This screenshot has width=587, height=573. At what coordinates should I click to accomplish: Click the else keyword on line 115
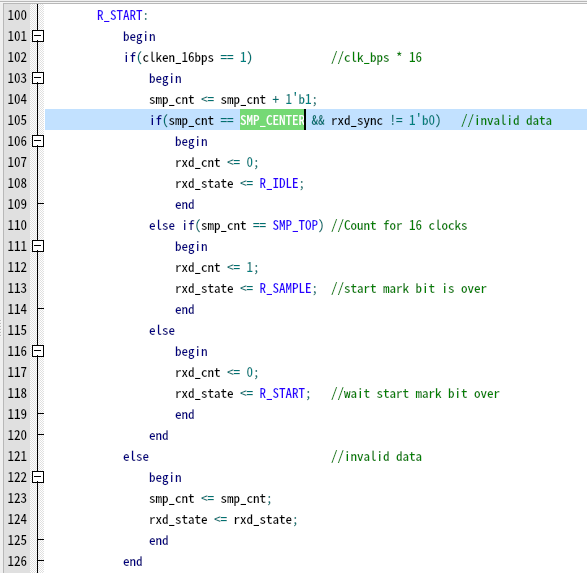tap(162, 330)
